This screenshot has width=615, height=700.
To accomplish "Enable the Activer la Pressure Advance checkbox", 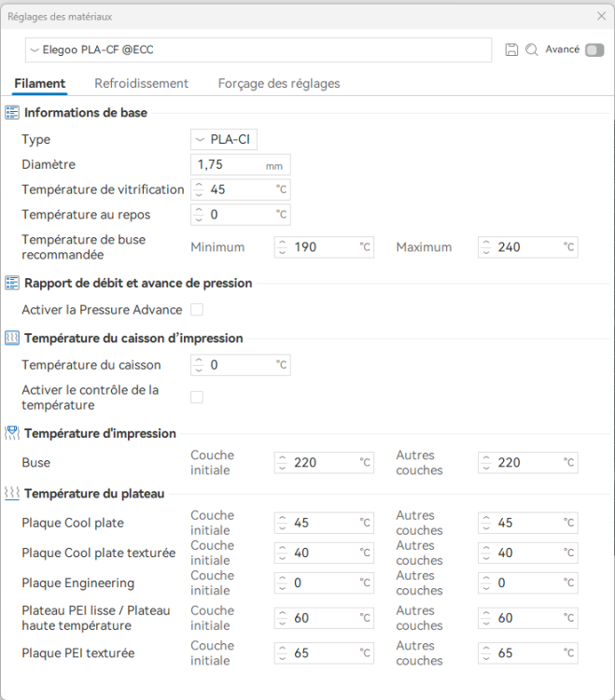I will [x=197, y=309].
